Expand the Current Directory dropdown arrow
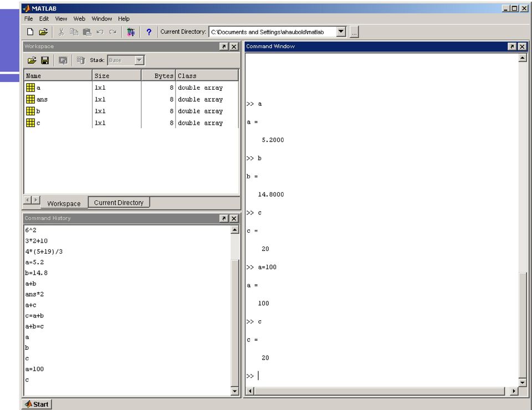 (x=341, y=32)
